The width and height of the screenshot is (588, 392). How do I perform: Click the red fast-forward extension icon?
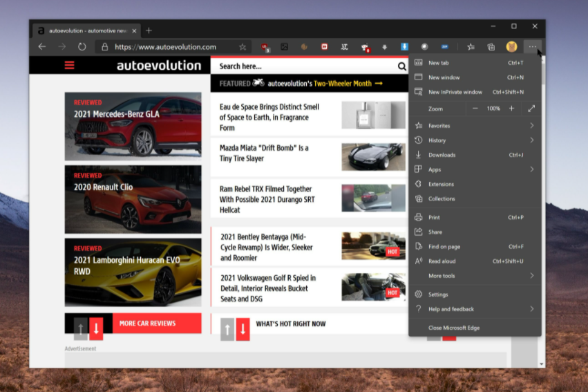pyautogui.click(x=324, y=47)
